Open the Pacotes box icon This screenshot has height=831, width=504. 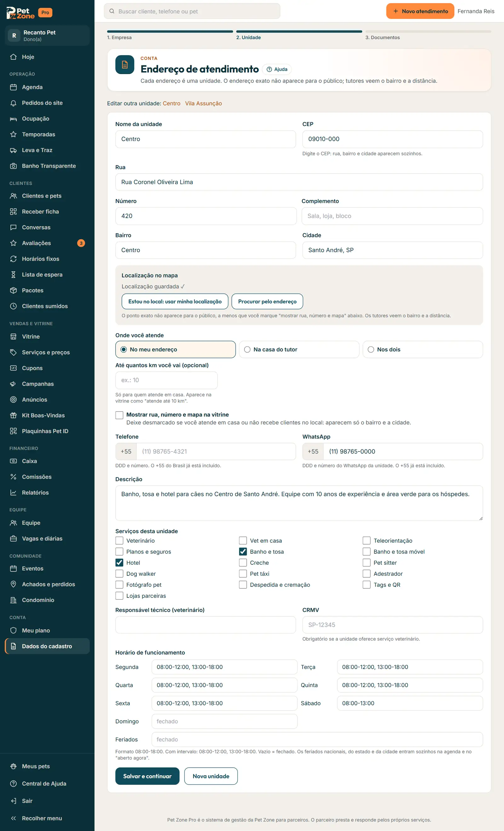(x=14, y=290)
